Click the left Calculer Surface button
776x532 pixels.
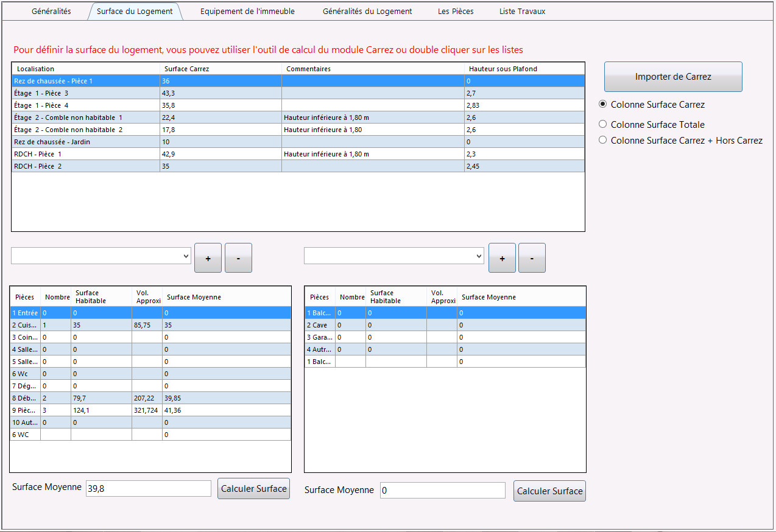253,489
